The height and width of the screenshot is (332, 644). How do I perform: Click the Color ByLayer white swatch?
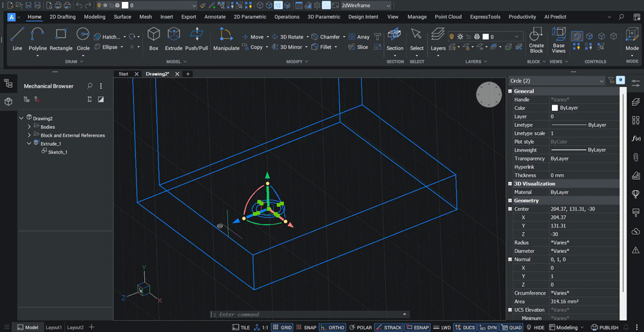[554, 108]
